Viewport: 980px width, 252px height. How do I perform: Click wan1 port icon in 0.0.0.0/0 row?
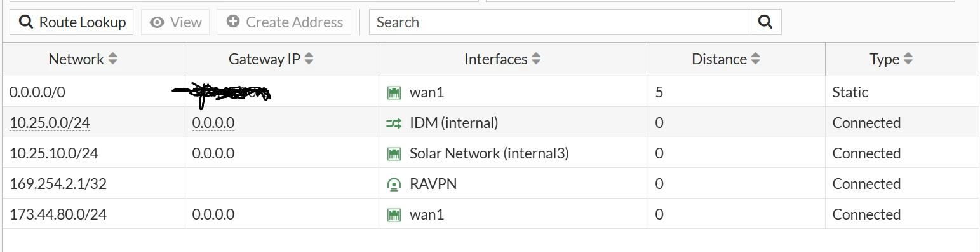394,93
